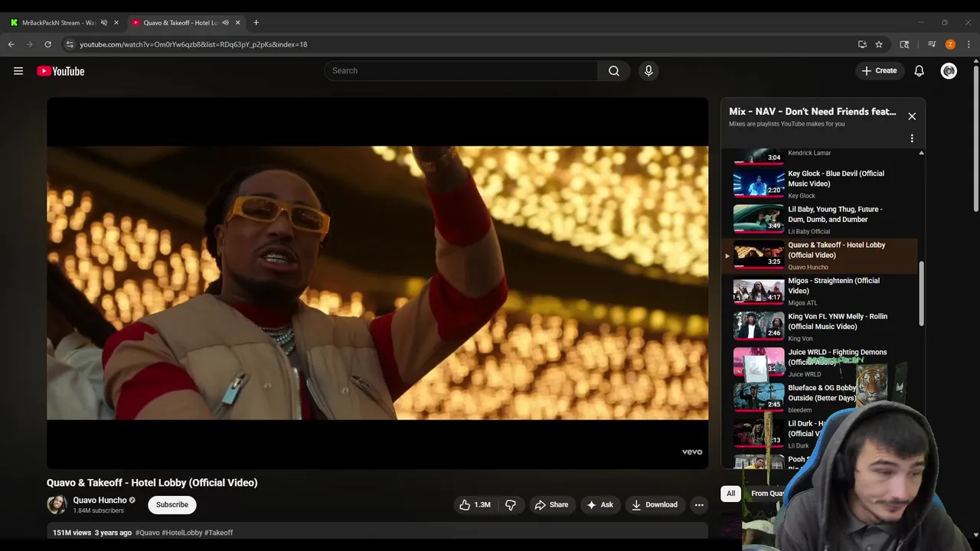Open browser media controls icon
This screenshot has width=980, height=551.
(x=932, y=44)
